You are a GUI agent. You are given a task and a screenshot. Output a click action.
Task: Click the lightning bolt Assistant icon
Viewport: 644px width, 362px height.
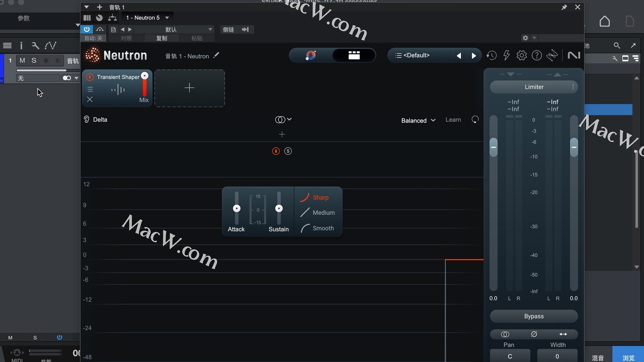pos(506,55)
